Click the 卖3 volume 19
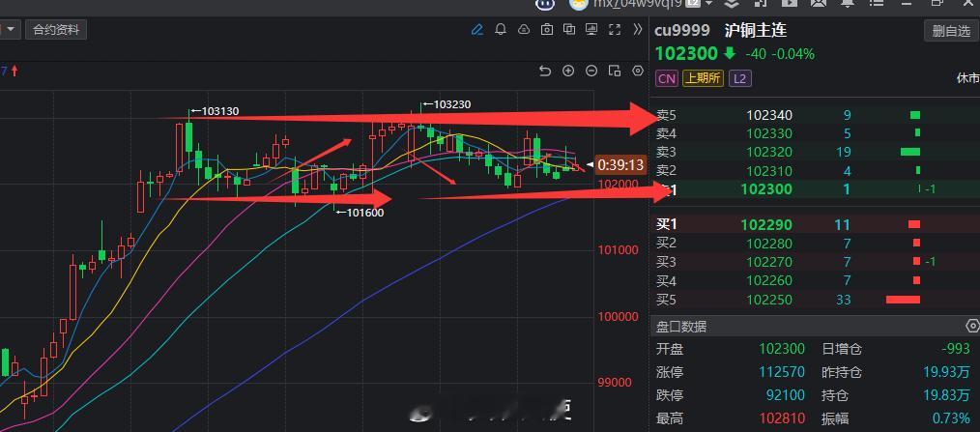The width and height of the screenshot is (980, 432). coord(844,152)
